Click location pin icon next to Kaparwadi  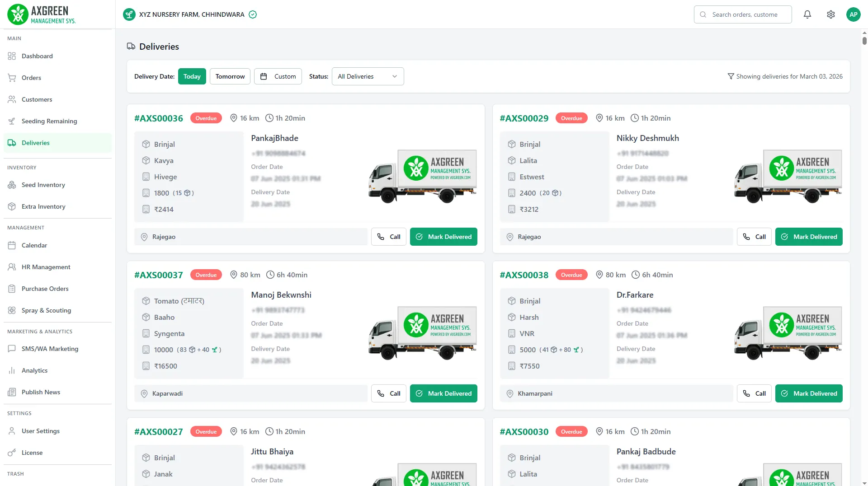pyautogui.click(x=144, y=393)
